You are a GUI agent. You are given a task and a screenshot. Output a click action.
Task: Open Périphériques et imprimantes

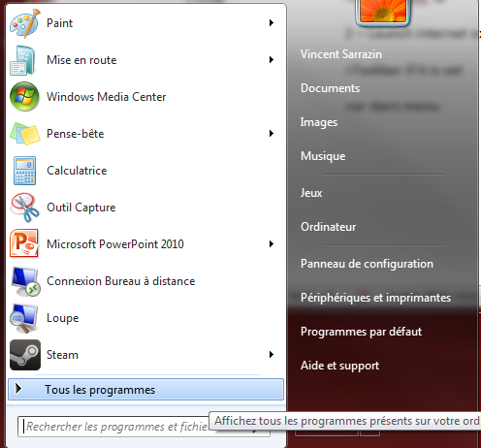pos(375,298)
